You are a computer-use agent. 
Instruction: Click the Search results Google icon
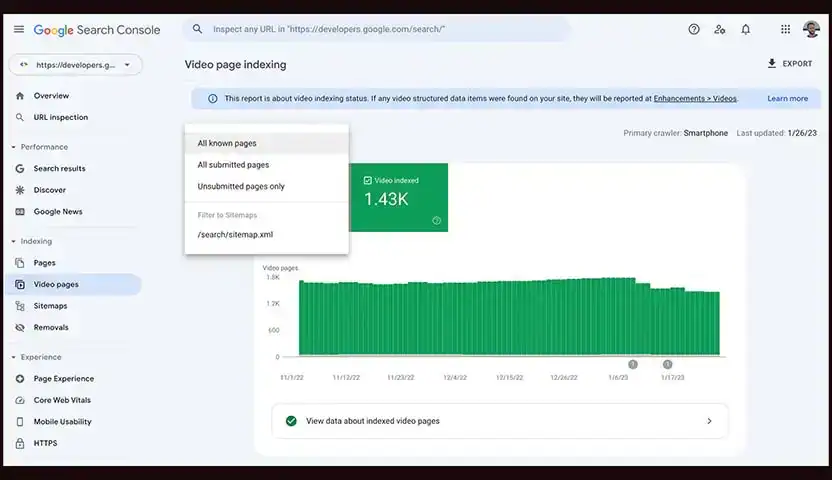[x=20, y=169]
